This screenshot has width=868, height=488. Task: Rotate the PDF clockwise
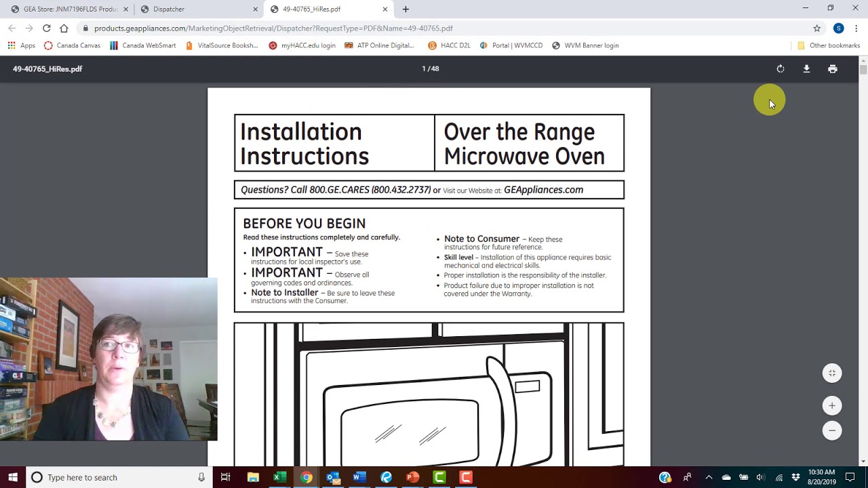pos(781,68)
